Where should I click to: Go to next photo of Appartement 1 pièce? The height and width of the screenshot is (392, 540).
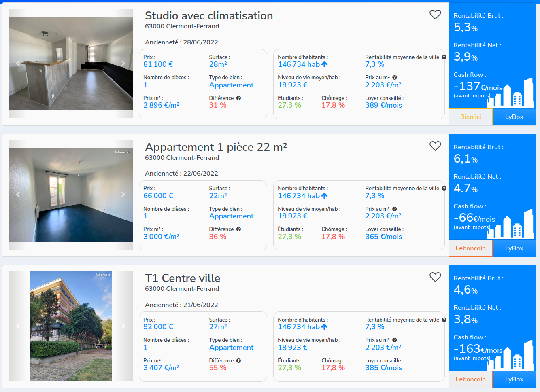click(x=123, y=195)
